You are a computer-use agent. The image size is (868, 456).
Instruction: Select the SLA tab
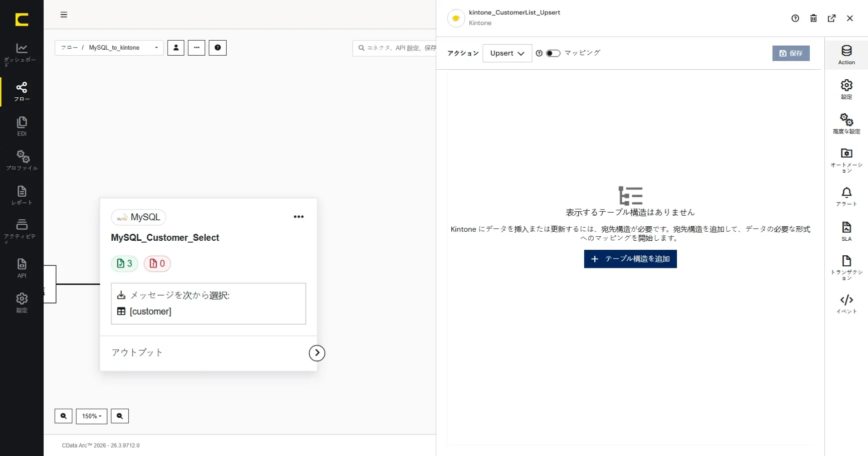[x=846, y=231]
